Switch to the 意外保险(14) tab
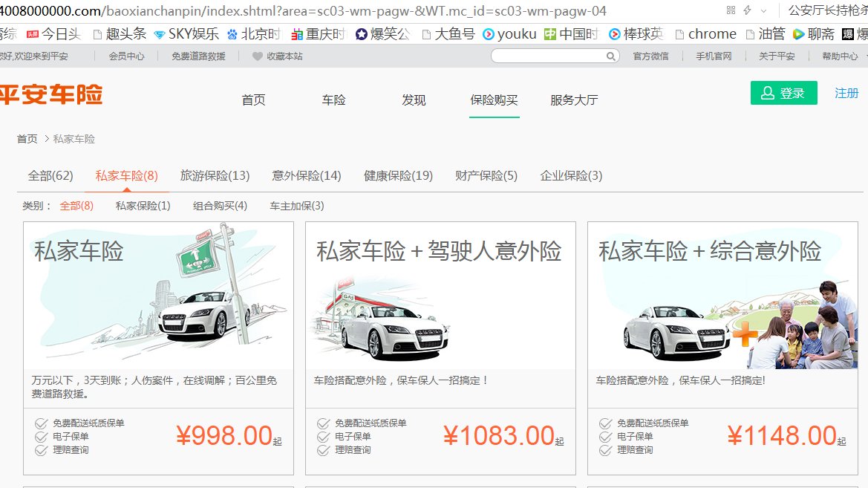 [x=306, y=175]
